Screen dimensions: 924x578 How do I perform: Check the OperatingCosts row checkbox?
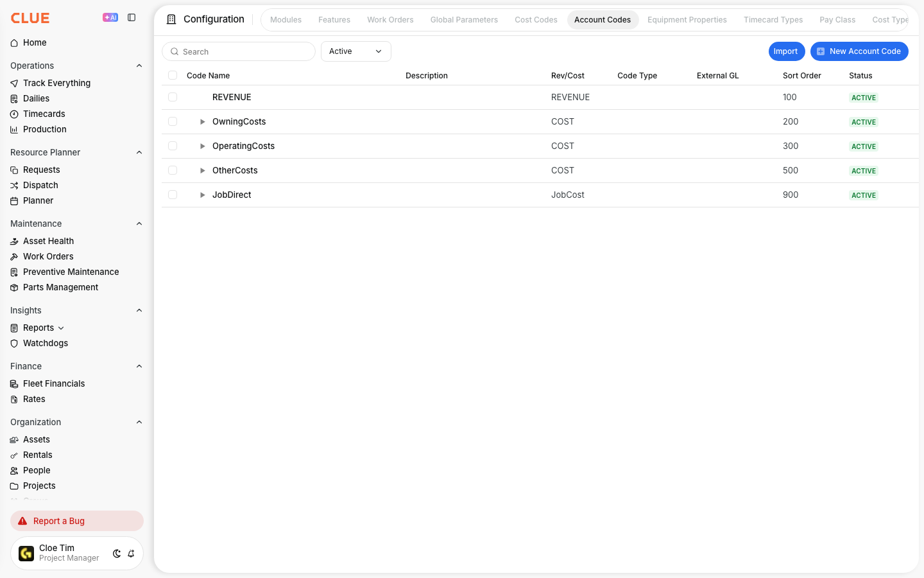(173, 146)
